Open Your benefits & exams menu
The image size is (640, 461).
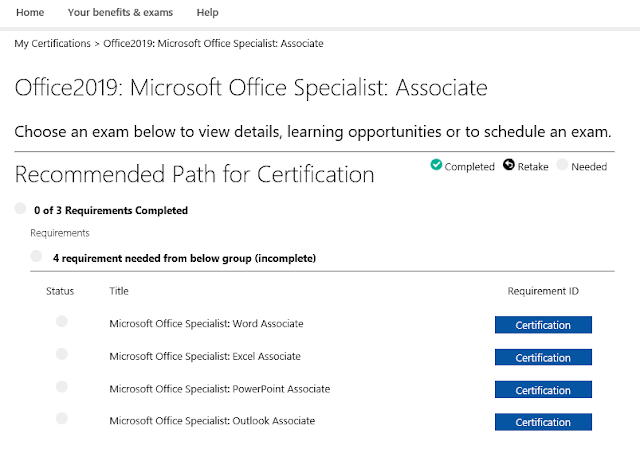pos(120,13)
